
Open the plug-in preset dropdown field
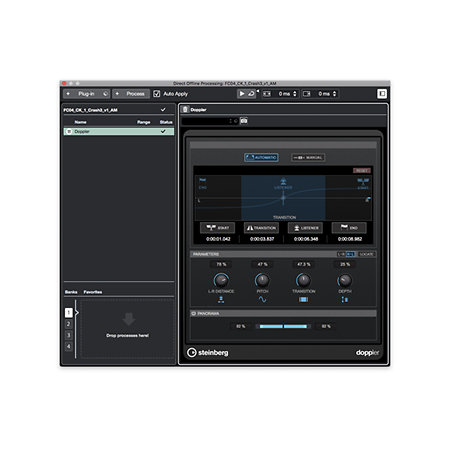210,121
